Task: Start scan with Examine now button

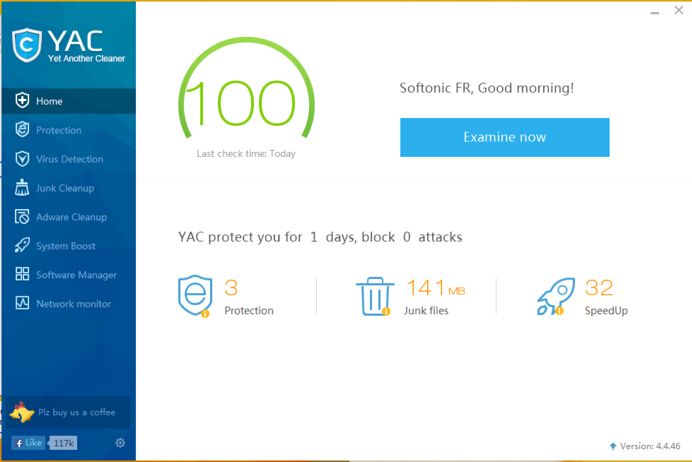Action: click(x=504, y=137)
